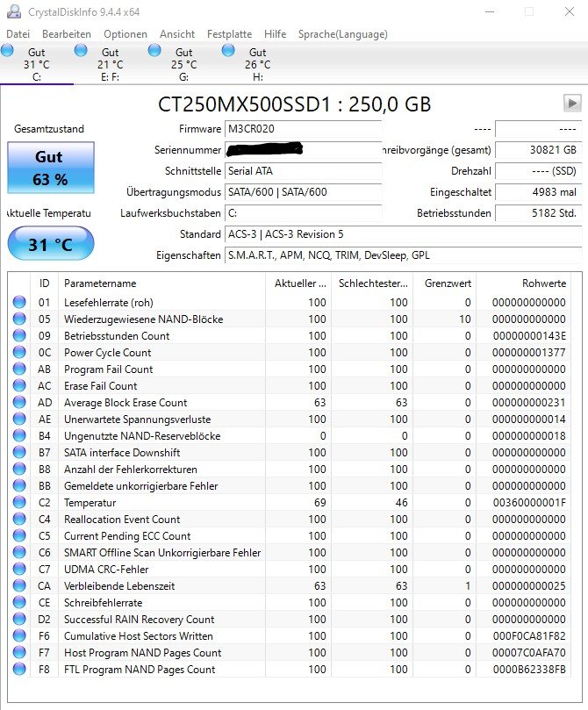Image resolution: width=588 pixels, height=710 pixels.
Task: Select drive tab Gut 25 °C G:
Action: click(x=183, y=64)
